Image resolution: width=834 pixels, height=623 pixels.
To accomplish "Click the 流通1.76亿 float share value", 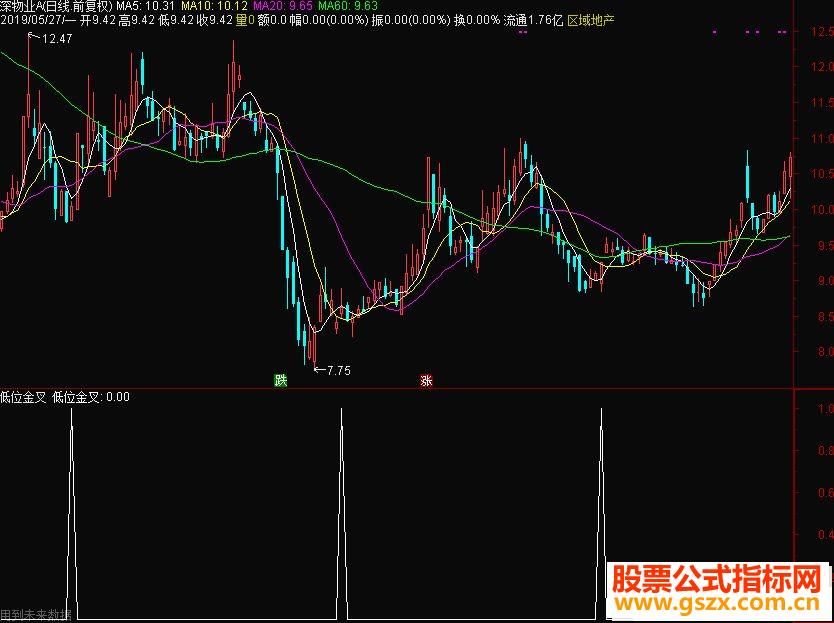I will (533, 21).
